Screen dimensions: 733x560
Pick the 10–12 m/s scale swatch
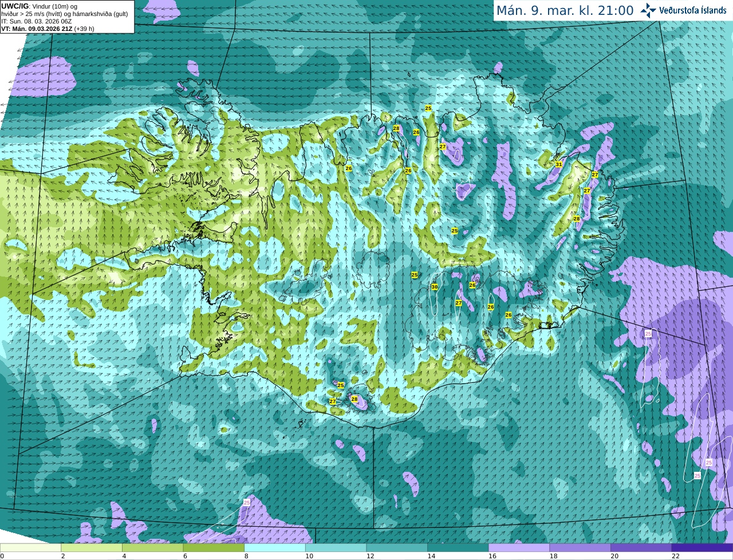click(x=336, y=548)
